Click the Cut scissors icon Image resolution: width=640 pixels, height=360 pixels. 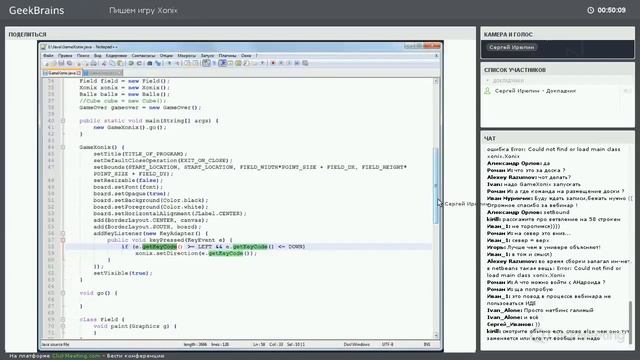coord(104,63)
